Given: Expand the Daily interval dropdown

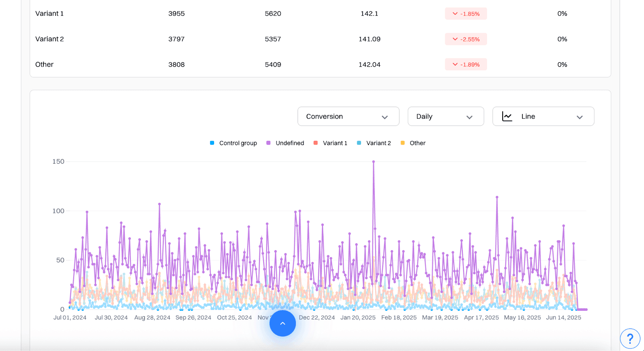Looking at the screenshot, I should [446, 117].
